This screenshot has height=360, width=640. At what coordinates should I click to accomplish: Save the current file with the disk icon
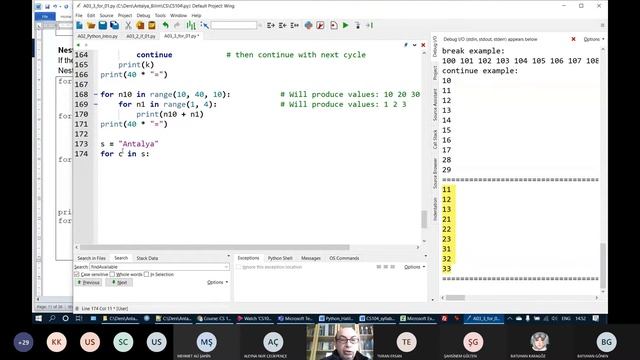(103, 25)
